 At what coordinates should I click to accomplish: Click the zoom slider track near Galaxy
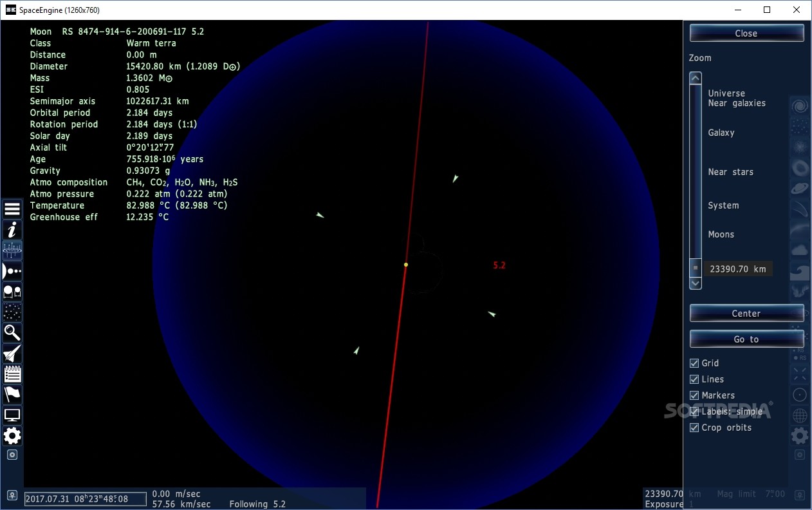[x=695, y=133]
